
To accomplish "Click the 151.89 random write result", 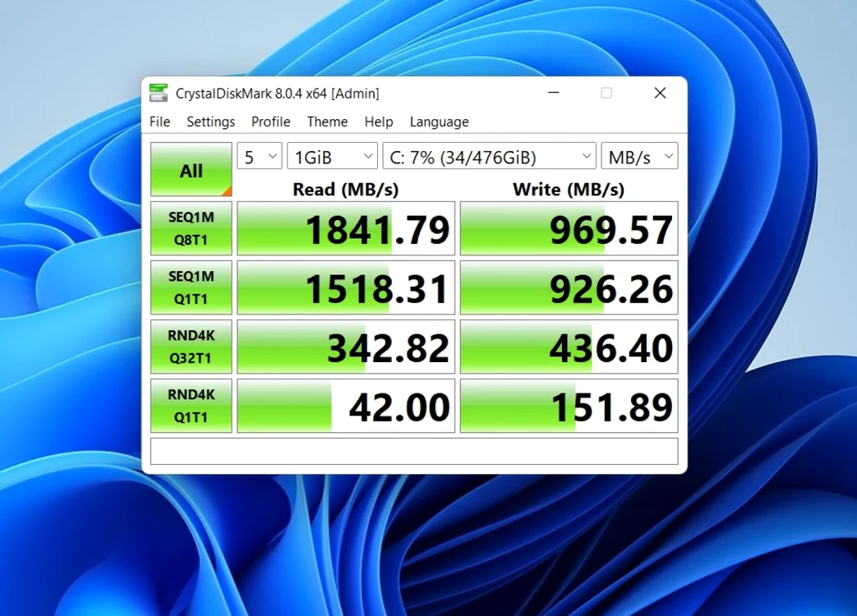I will [569, 405].
